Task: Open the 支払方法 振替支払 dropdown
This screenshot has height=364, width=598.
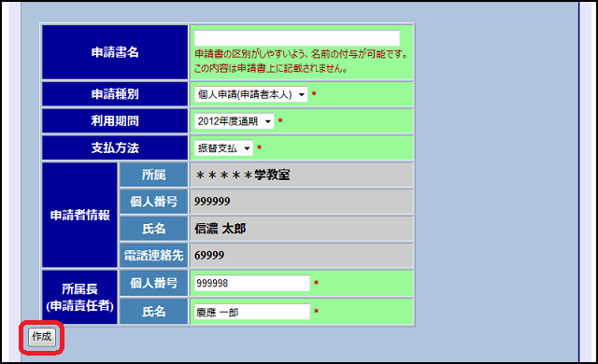Action: pos(223,148)
